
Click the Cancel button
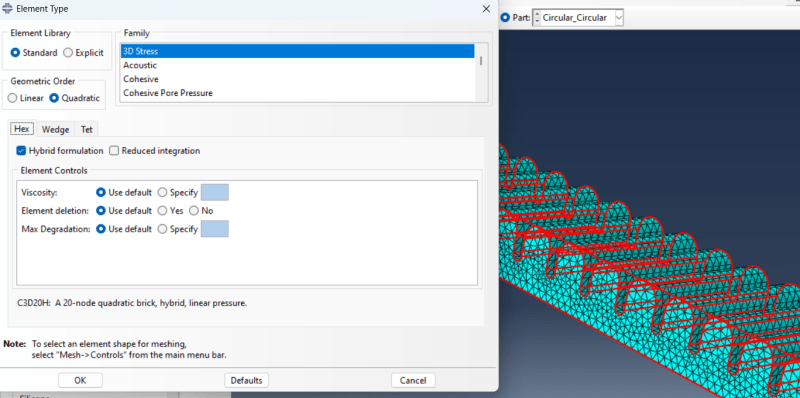pyautogui.click(x=413, y=380)
